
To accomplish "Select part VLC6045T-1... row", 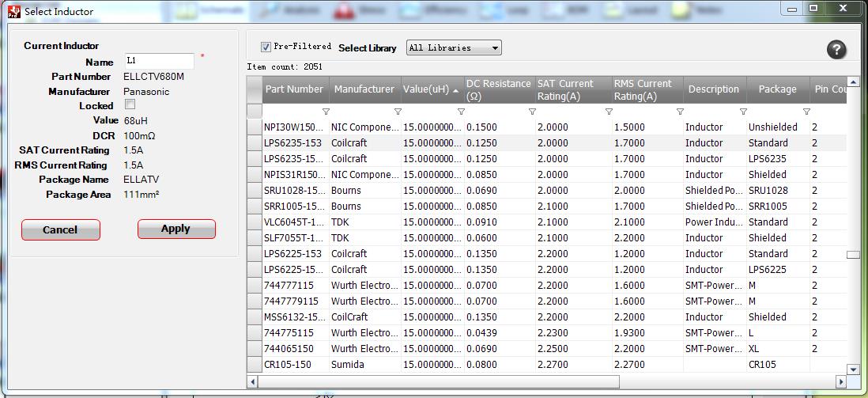I will click(295, 222).
